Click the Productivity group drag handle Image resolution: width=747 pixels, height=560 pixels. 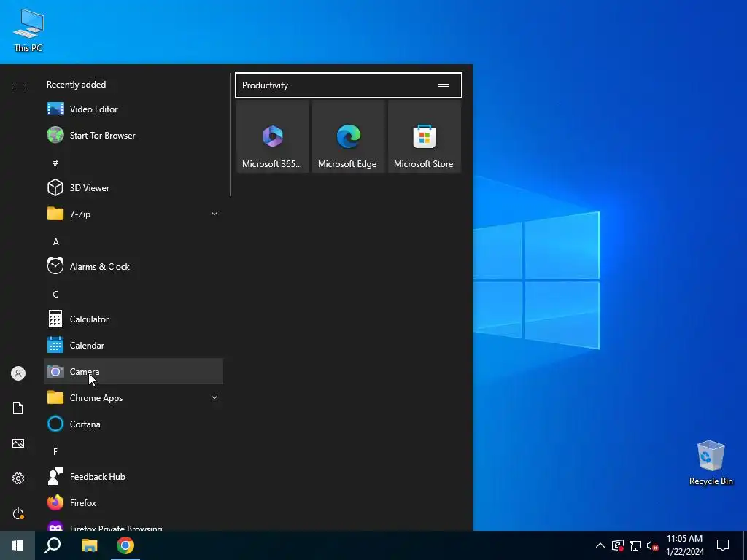point(444,85)
